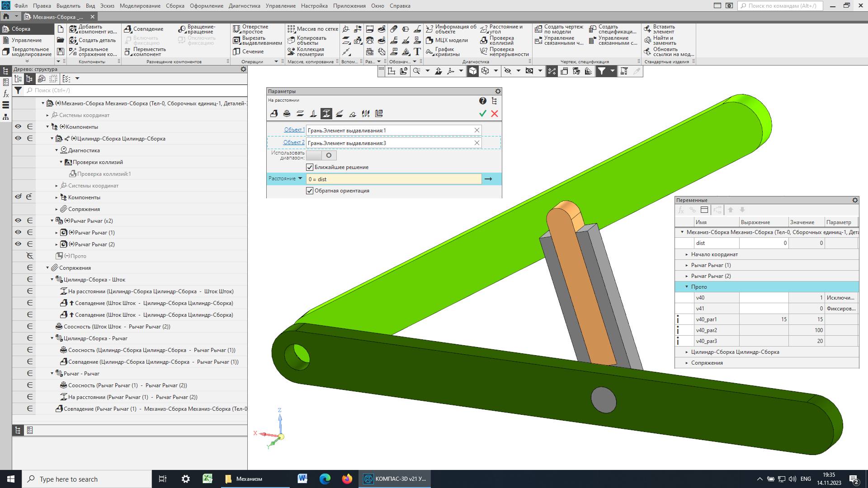
Task: Click into the distance '0 = dist' field
Action: pyautogui.click(x=393, y=179)
